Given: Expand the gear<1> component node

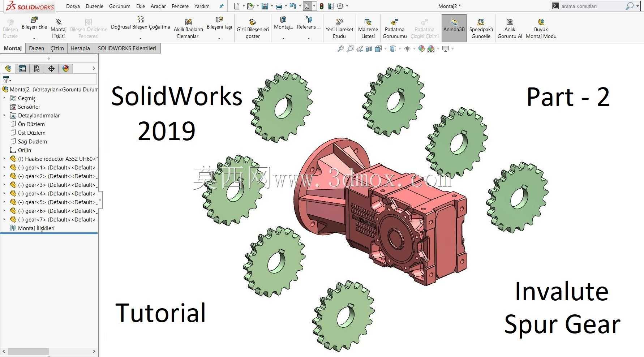Looking at the screenshot, I should (4, 167).
